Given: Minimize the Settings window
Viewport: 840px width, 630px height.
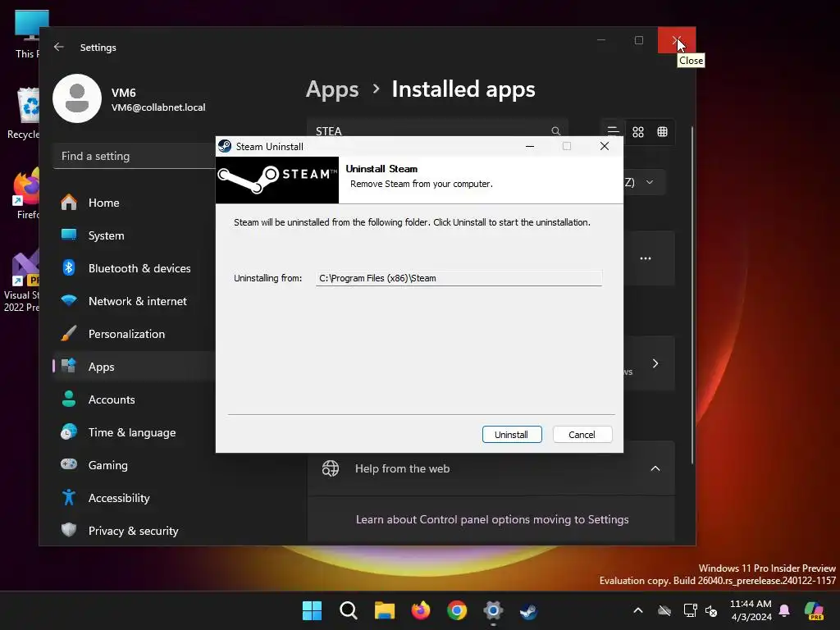Looking at the screenshot, I should click(601, 40).
